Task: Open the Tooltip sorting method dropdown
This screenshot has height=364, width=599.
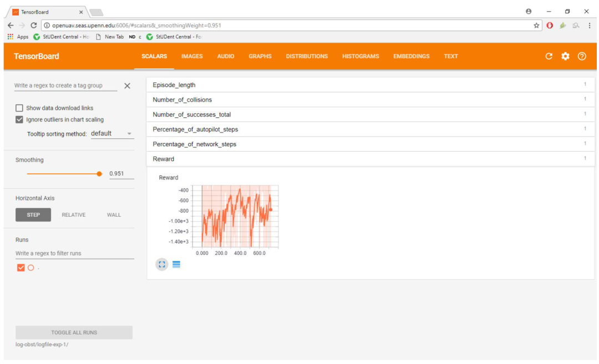Action: pyautogui.click(x=111, y=134)
